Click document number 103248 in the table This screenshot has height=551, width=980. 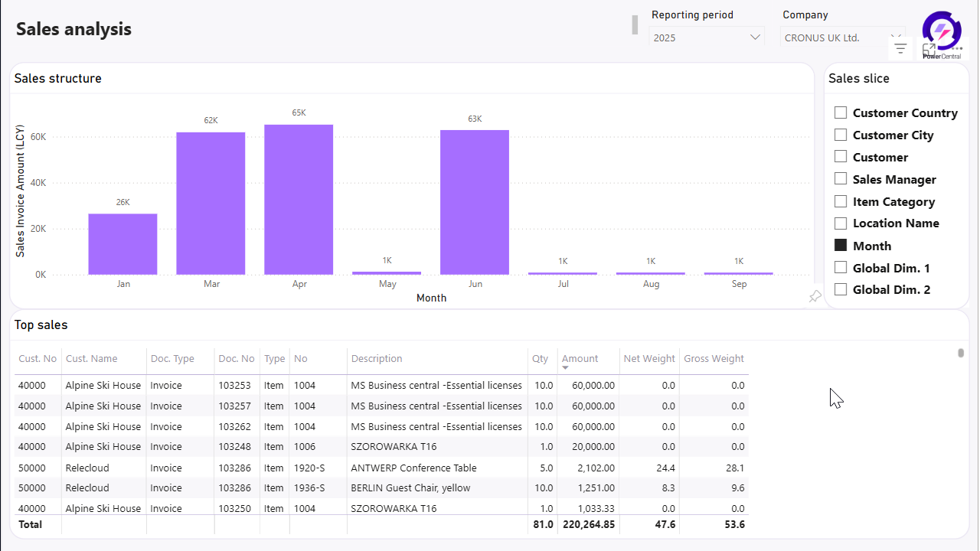pos(234,446)
